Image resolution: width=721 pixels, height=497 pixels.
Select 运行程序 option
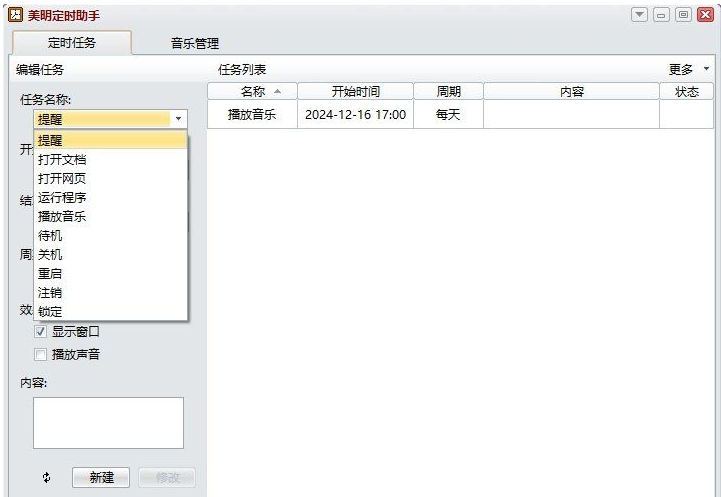(x=110, y=198)
